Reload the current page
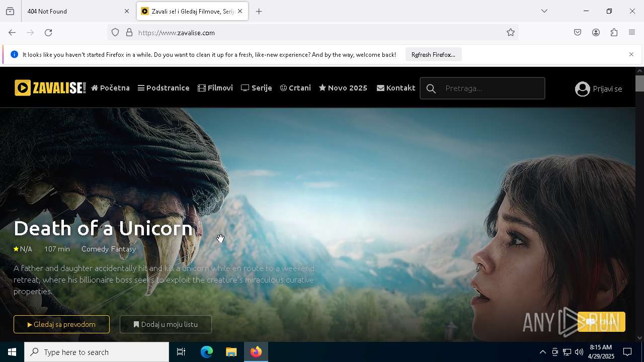The height and width of the screenshot is (362, 644). [x=48, y=33]
